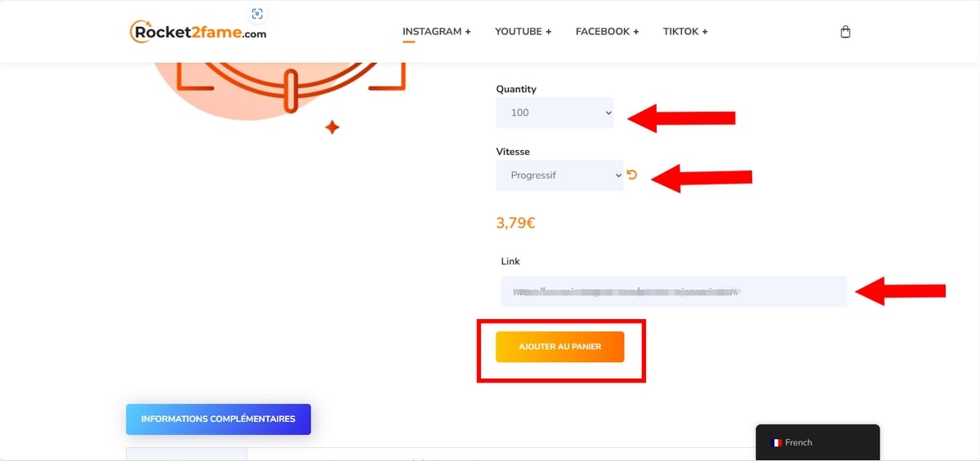980x461 pixels.
Task: Click the image search icon above the logo
Action: click(257, 14)
